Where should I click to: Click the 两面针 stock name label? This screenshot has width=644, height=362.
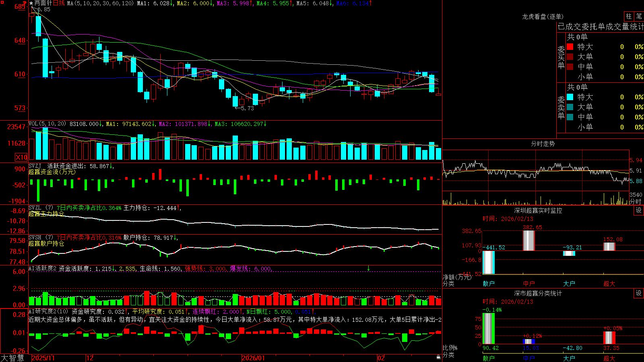(x=43, y=3)
